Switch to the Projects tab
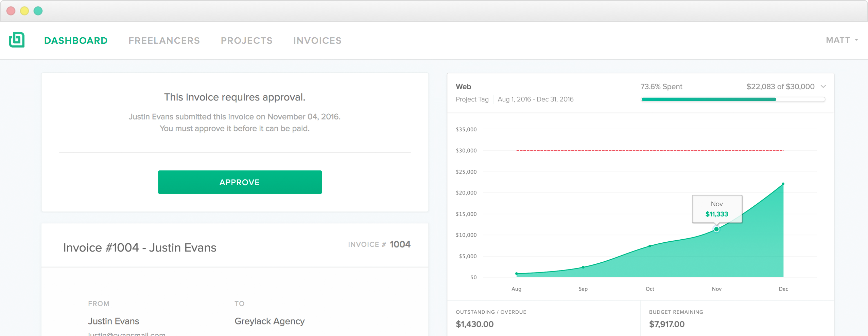This screenshot has width=868, height=336. pyautogui.click(x=247, y=41)
